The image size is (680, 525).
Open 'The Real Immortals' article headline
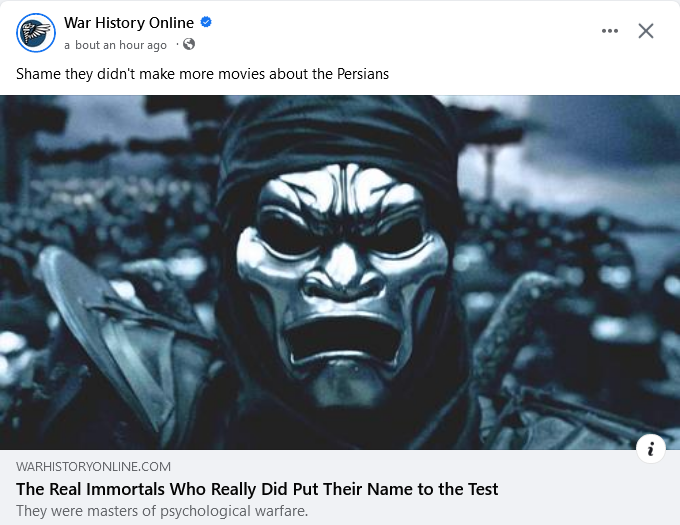tap(257, 489)
